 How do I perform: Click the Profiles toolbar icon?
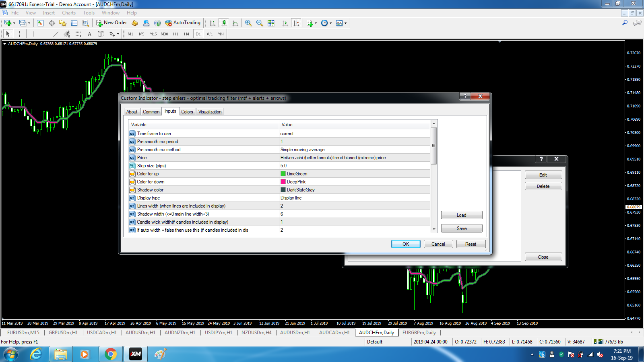click(23, 23)
